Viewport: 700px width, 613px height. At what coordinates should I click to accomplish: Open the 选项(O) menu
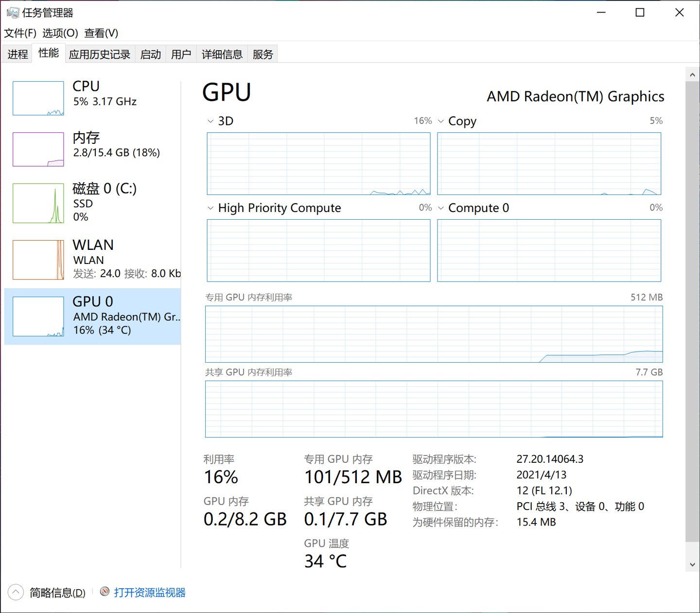60,33
